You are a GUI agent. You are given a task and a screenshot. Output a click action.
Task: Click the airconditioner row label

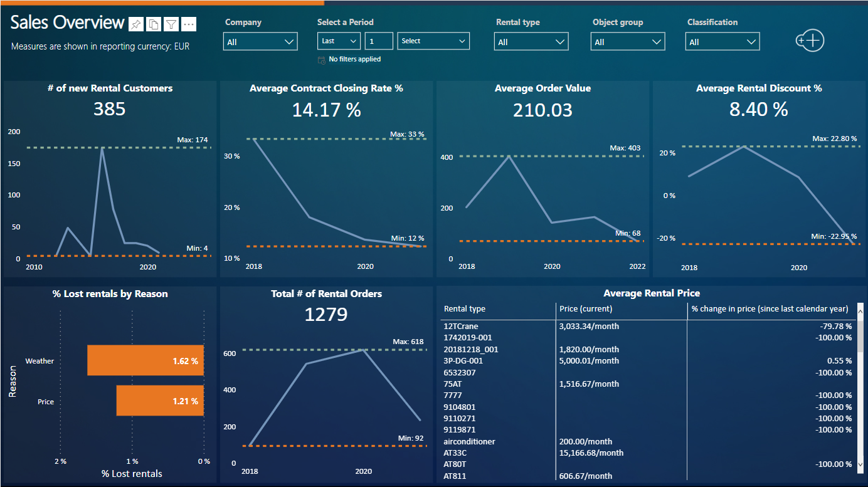469,441
